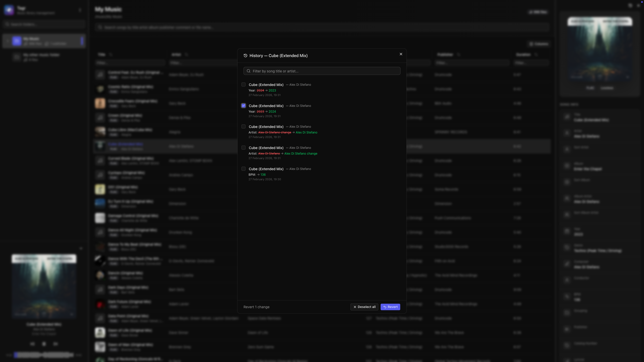Uncheck the Year 2023 to 2024 change
Image resolution: width=644 pixels, height=362 pixels.
click(x=243, y=106)
